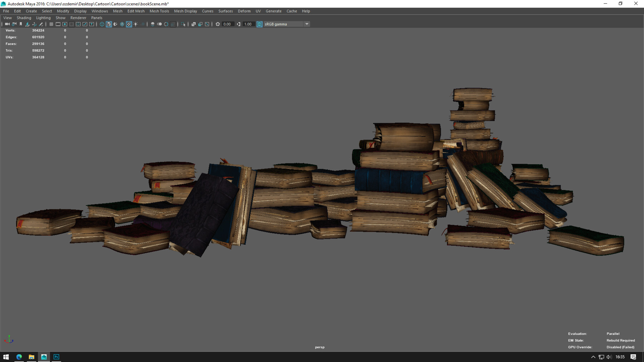Click the exposure value field showing 0.00

pyautogui.click(x=227, y=24)
